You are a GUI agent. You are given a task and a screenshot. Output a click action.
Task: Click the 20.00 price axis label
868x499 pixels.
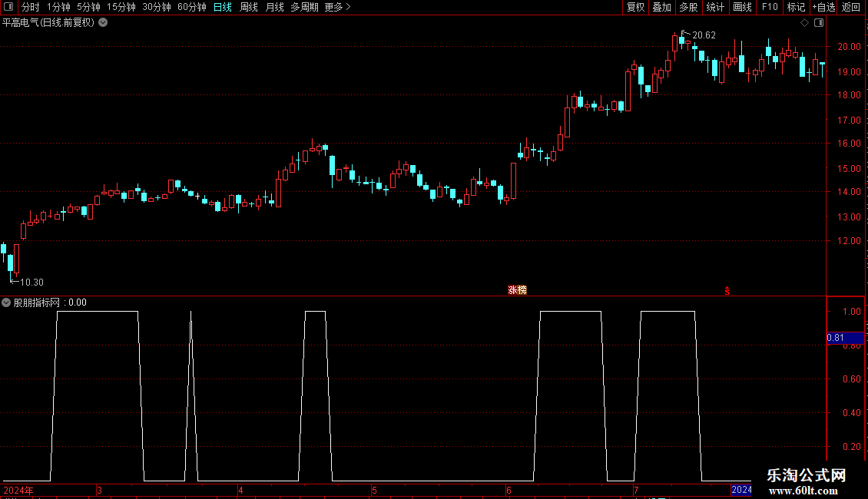point(849,47)
